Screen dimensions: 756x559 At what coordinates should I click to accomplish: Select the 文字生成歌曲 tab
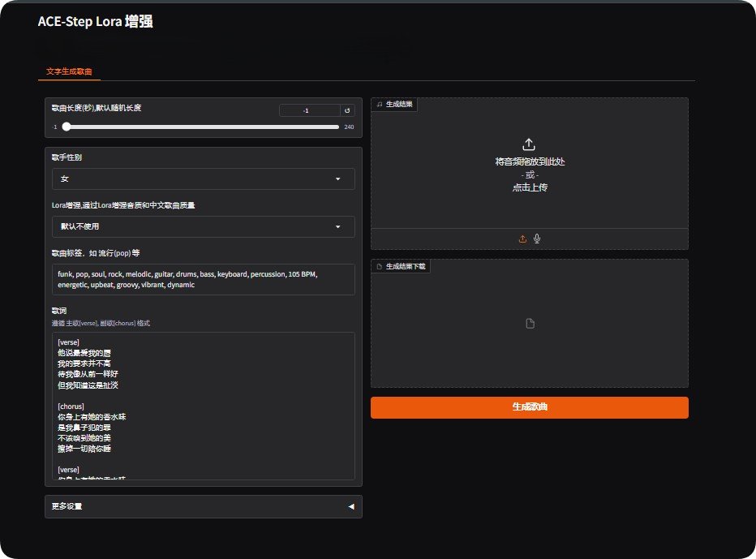click(x=69, y=72)
